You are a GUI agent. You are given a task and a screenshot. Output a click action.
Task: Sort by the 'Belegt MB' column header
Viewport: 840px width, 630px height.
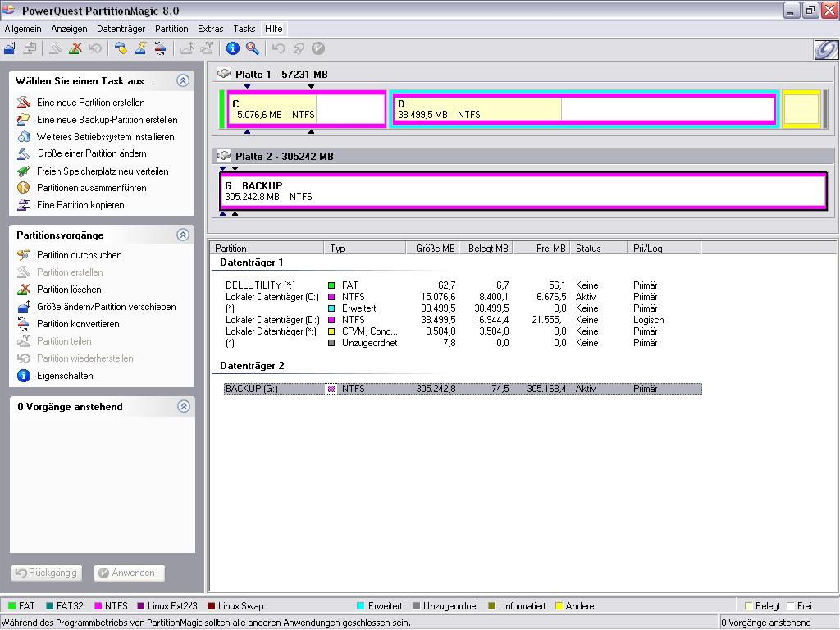[x=486, y=248]
